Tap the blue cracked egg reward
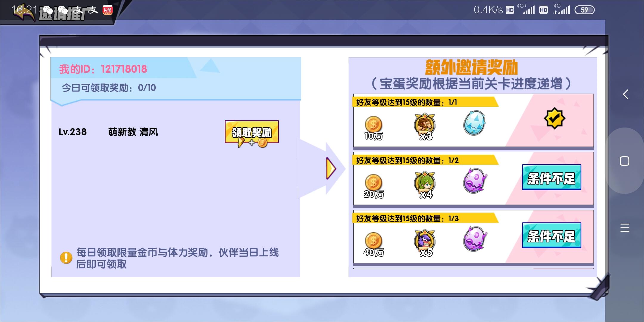This screenshot has width=644, height=322. point(474,123)
